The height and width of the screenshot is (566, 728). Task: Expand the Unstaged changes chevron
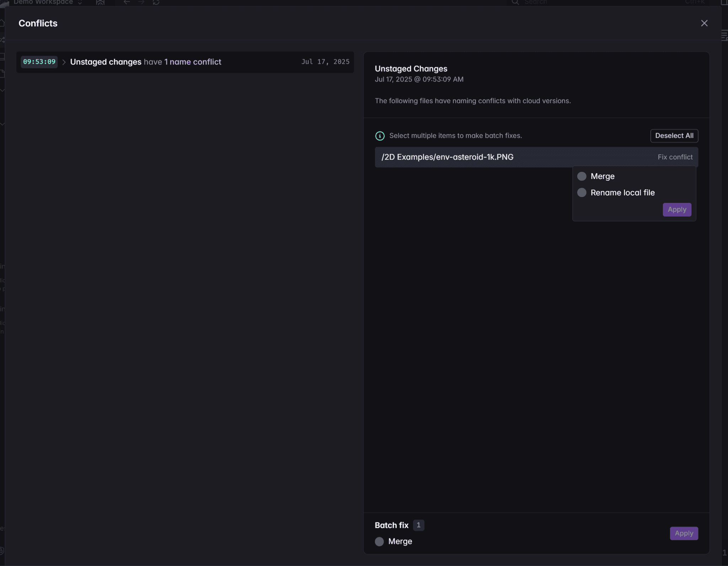click(64, 62)
